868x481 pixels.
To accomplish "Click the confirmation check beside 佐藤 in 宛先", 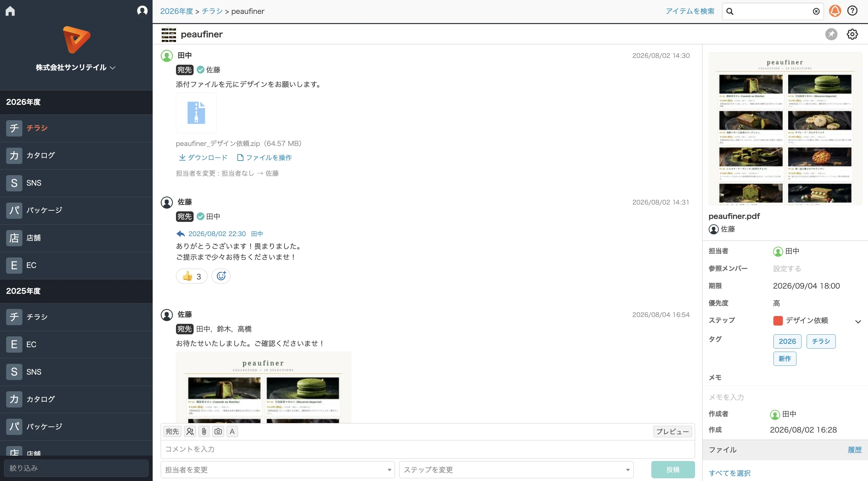I will click(x=200, y=70).
